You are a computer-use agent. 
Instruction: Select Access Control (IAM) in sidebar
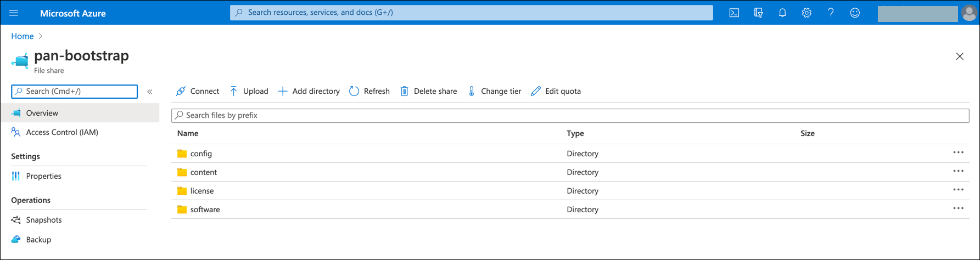(62, 132)
